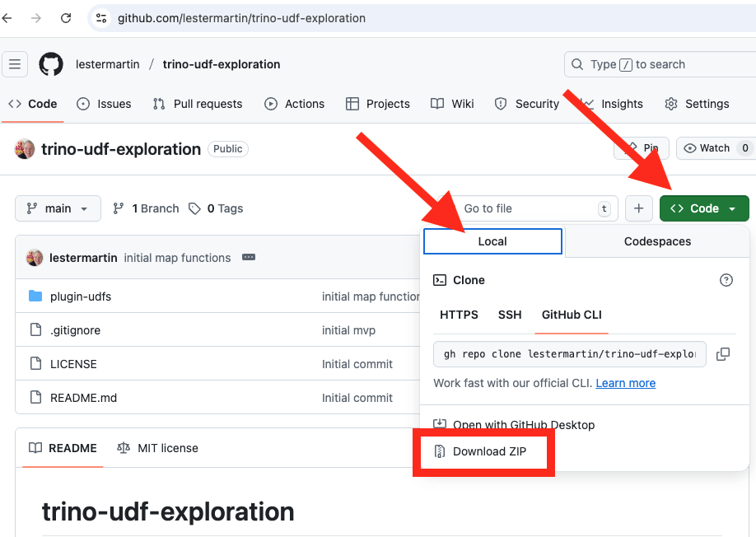Open the plugin-udfs folder

point(81,297)
